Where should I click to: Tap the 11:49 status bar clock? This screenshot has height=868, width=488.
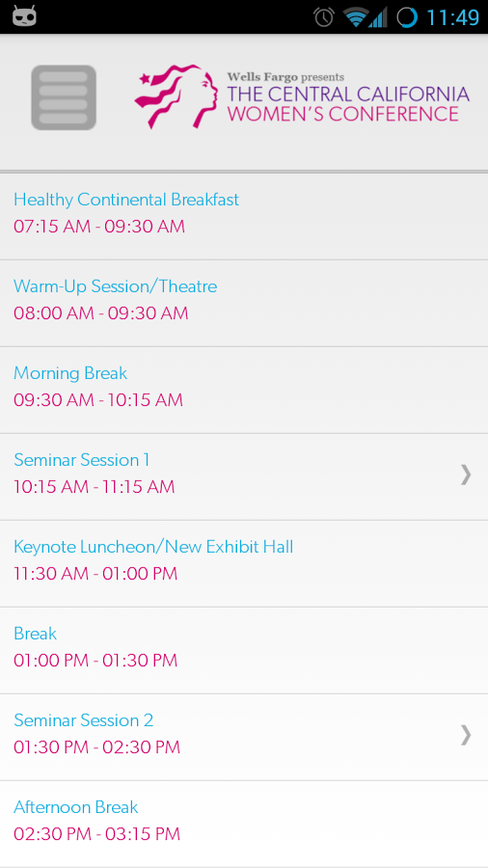[453, 17]
